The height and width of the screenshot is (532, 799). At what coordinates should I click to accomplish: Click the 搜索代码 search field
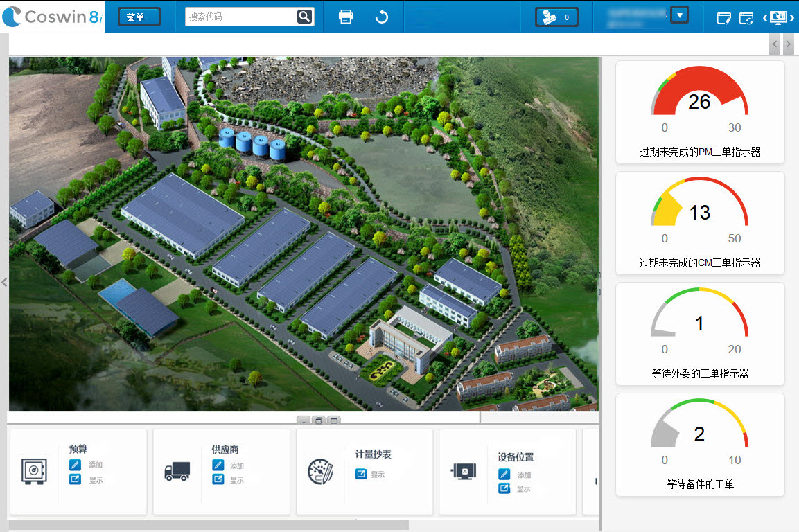pos(240,17)
